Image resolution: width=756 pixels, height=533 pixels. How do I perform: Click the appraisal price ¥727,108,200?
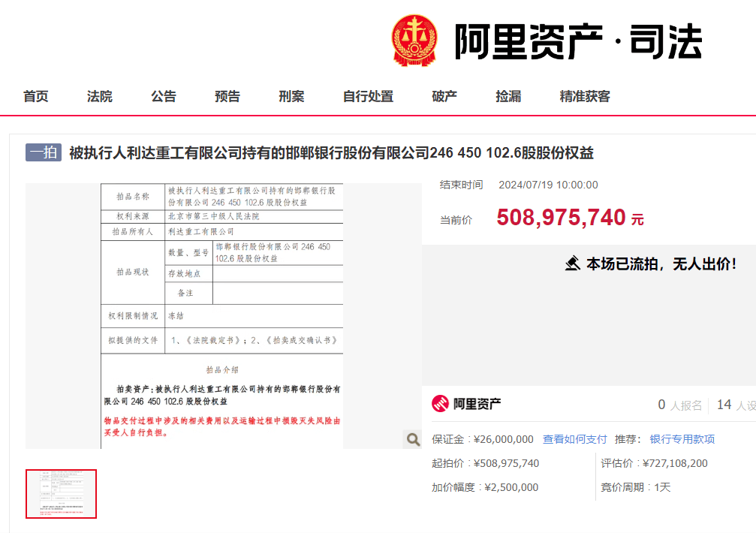[x=676, y=463]
